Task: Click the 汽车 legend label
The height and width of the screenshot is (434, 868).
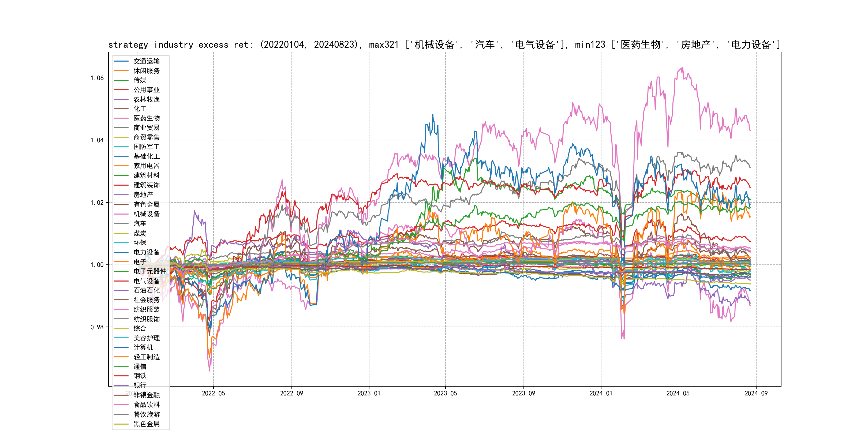Action: pos(140,223)
